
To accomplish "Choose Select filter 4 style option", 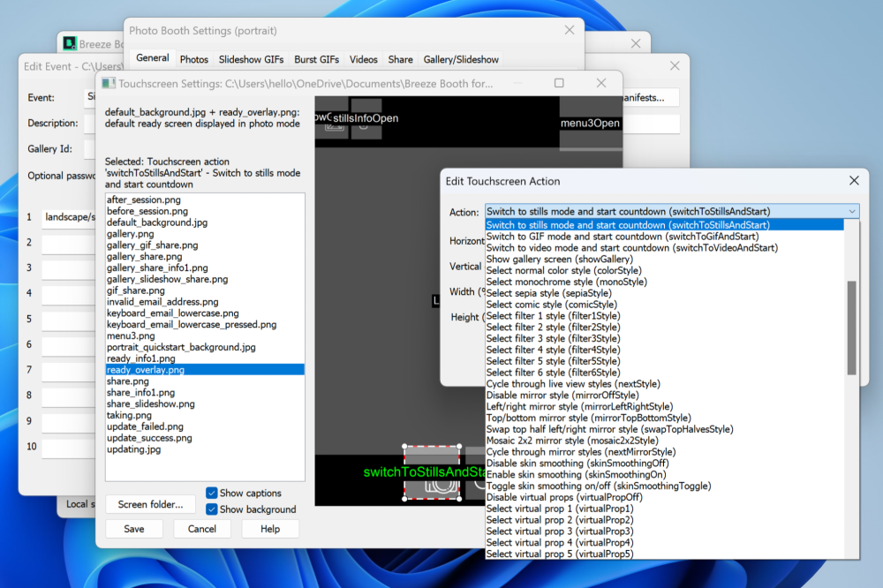I will (x=665, y=350).
